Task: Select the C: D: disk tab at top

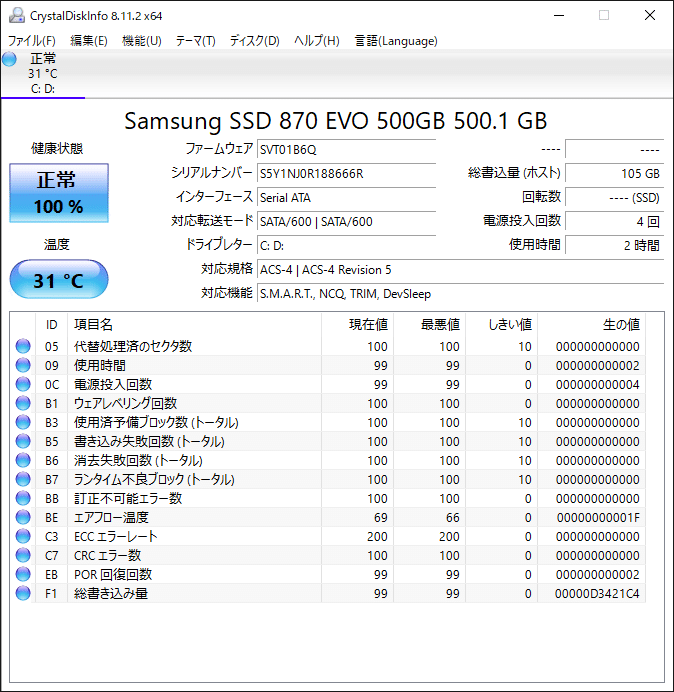Action: [43, 73]
